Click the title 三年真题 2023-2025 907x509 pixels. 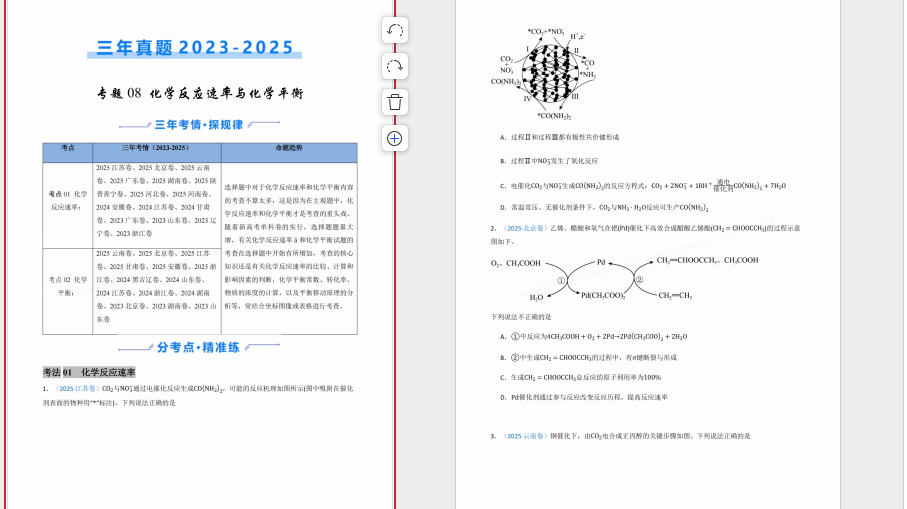tap(196, 48)
